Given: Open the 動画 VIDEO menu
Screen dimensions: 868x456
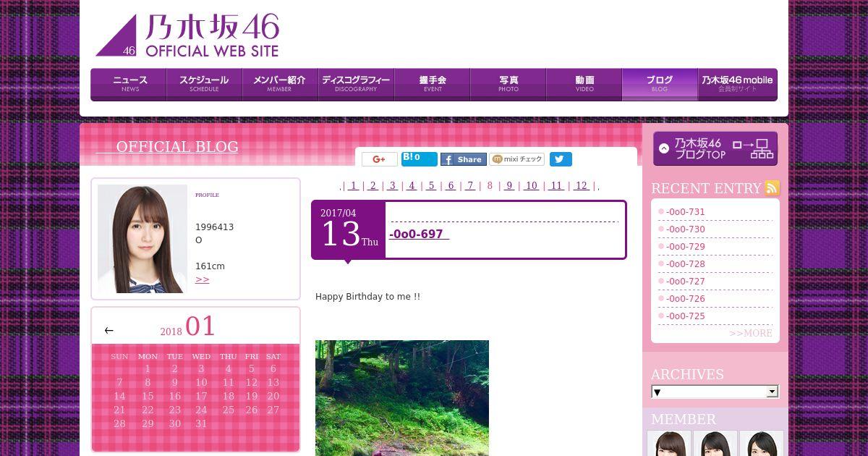Looking at the screenshot, I should click(x=584, y=84).
